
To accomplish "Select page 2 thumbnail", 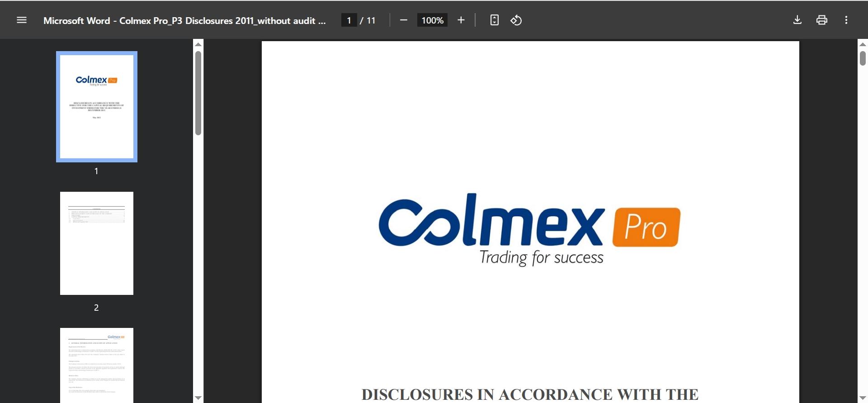I will [x=97, y=243].
